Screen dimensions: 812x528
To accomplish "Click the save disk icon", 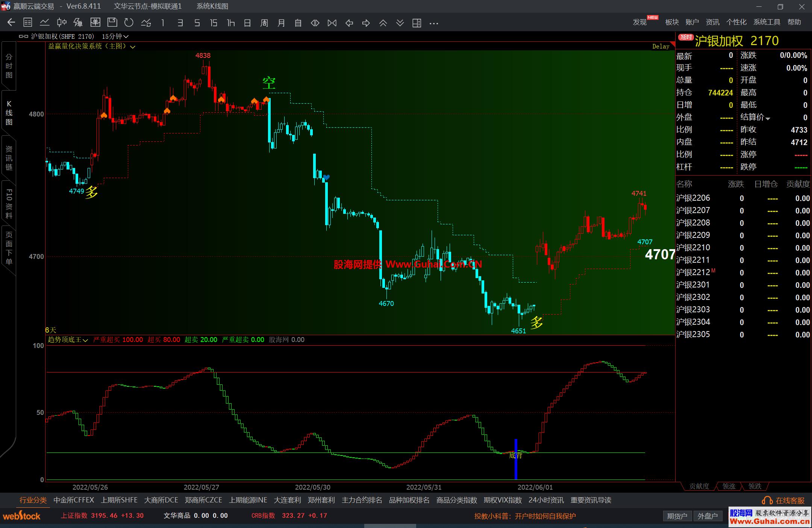I will click(112, 23).
